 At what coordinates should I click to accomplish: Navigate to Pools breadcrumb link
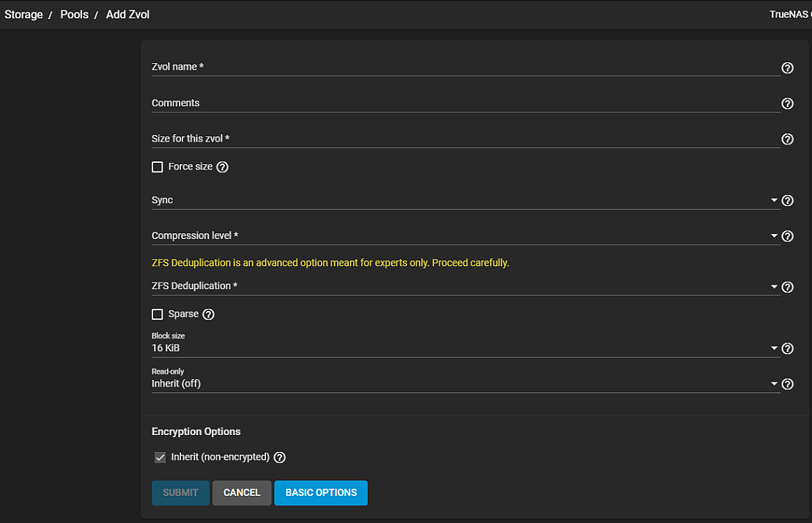(x=74, y=15)
